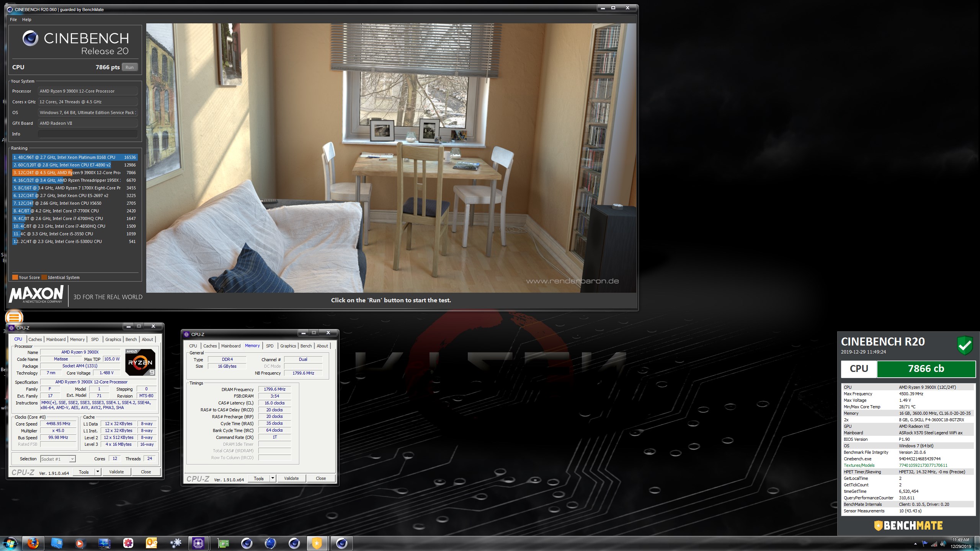Open the Socket #1 selection dropdown

coord(58,459)
